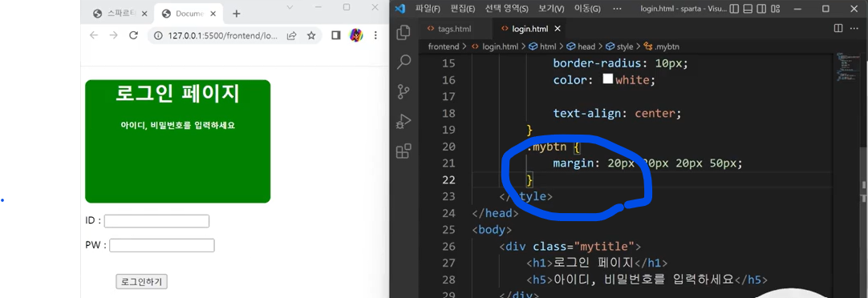Image resolution: width=868 pixels, height=298 pixels.
Task: Open the 편집(E) menu
Action: [x=463, y=8]
